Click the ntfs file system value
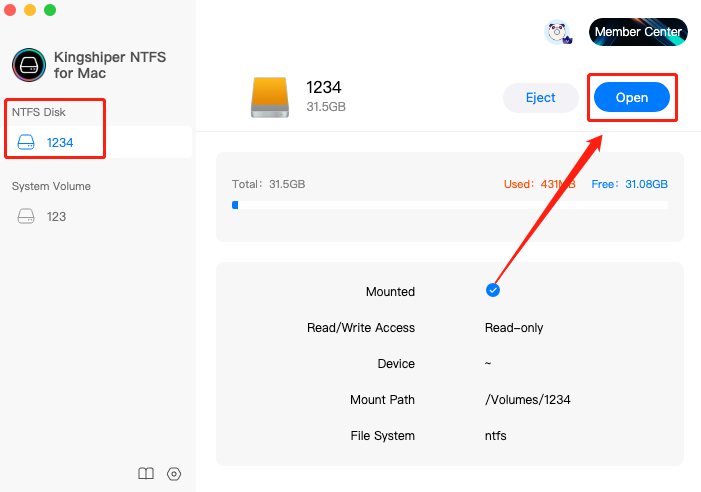The width and height of the screenshot is (701, 492). (495, 436)
